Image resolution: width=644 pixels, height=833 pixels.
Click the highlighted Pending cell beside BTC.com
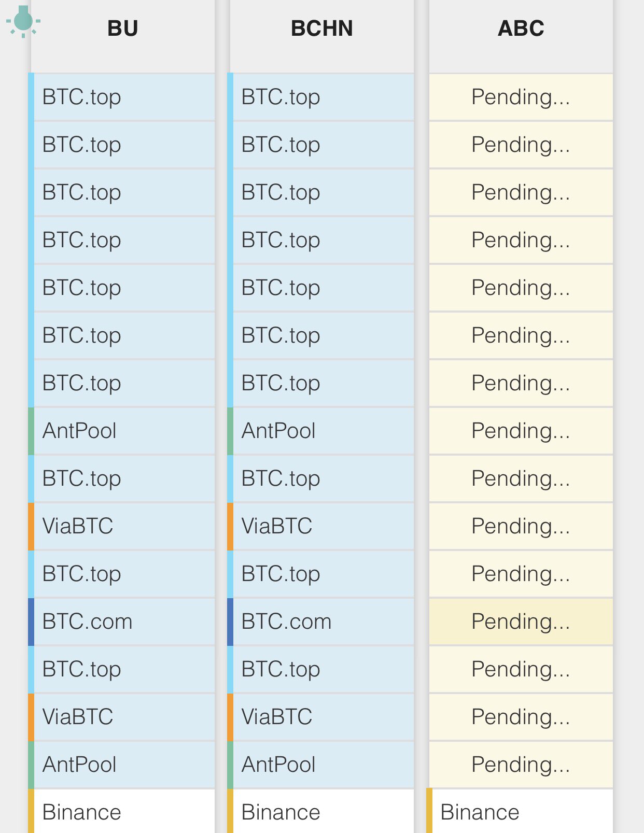point(521,622)
